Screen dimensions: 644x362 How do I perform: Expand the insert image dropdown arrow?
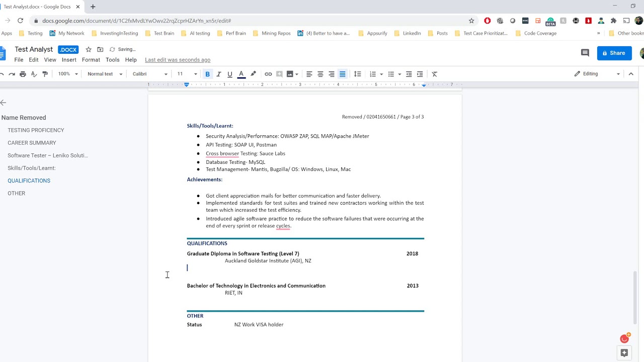(x=297, y=74)
